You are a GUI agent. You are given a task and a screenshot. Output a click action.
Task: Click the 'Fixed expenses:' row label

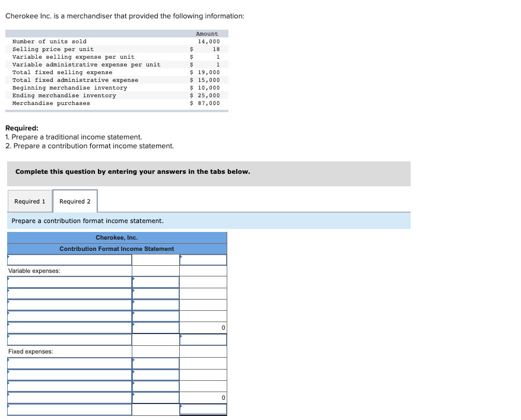(x=31, y=352)
